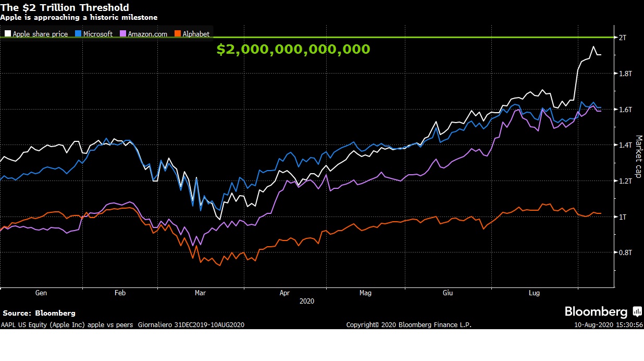Click the 'Market cap' axis title
644x361 pixels.
click(638, 157)
